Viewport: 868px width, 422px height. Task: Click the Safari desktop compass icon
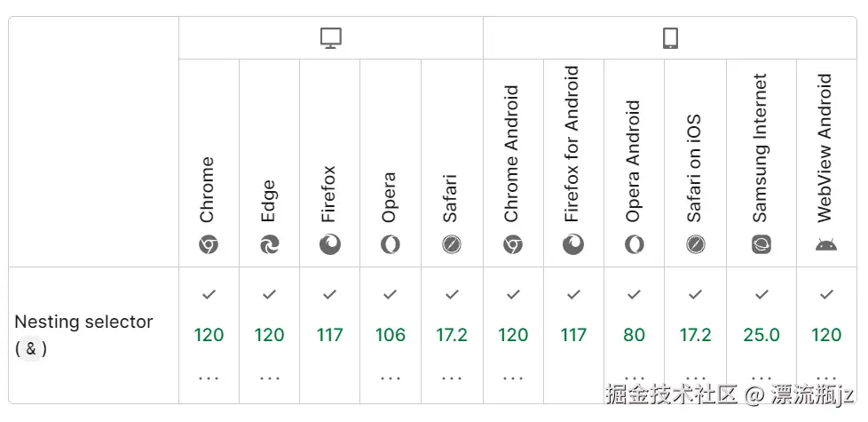(x=452, y=244)
